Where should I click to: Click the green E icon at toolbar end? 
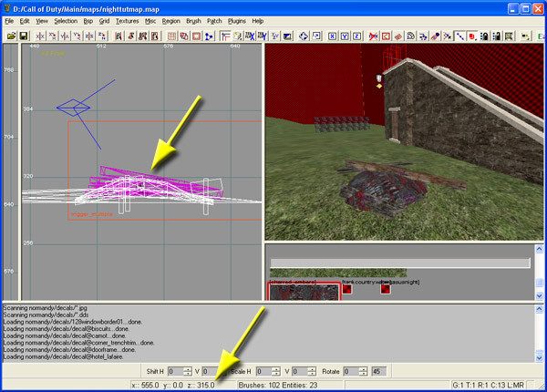tap(541, 36)
